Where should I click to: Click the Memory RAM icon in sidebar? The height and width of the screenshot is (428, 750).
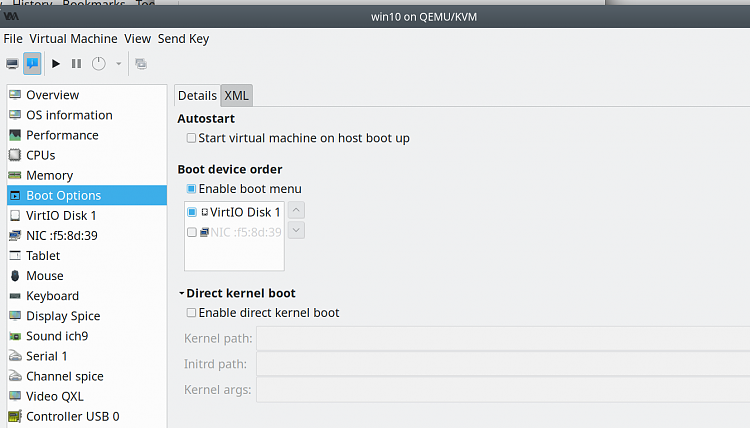click(15, 175)
